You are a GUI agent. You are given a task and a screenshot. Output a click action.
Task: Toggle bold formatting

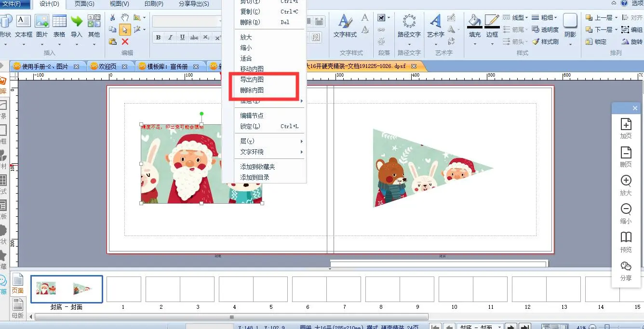click(158, 38)
